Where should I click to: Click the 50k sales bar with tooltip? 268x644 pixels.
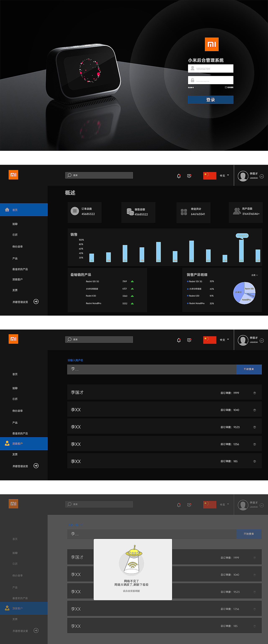tap(241, 251)
